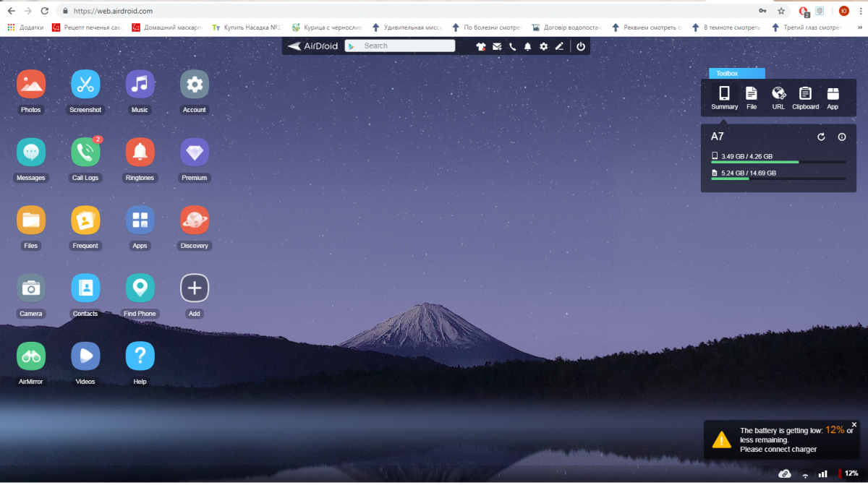This screenshot has width=868, height=485.
Task: Bookmark this page with star icon
Action: pyautogui.click(x=781, y=11)
